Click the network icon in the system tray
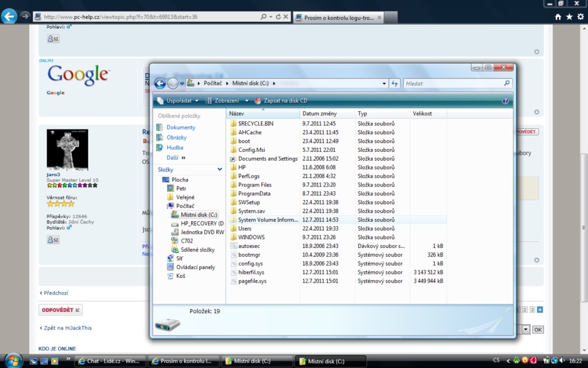This screenshot has height=368, width=588. click(554, 360)
